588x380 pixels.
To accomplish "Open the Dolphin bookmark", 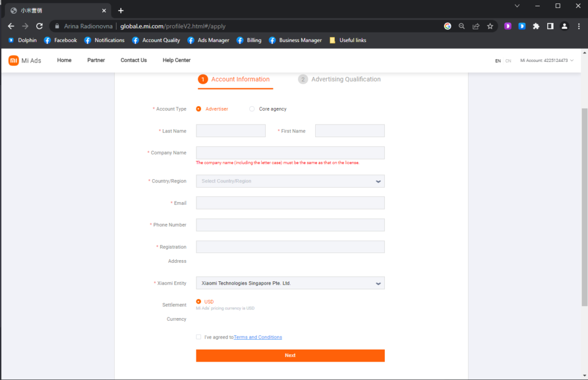I will coord(23,40).
